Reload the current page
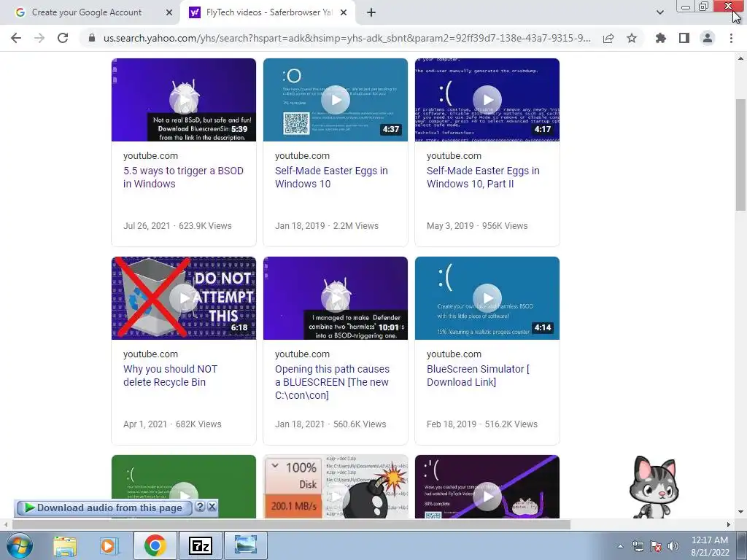The image size is (747, 560). tap(63, 38)
